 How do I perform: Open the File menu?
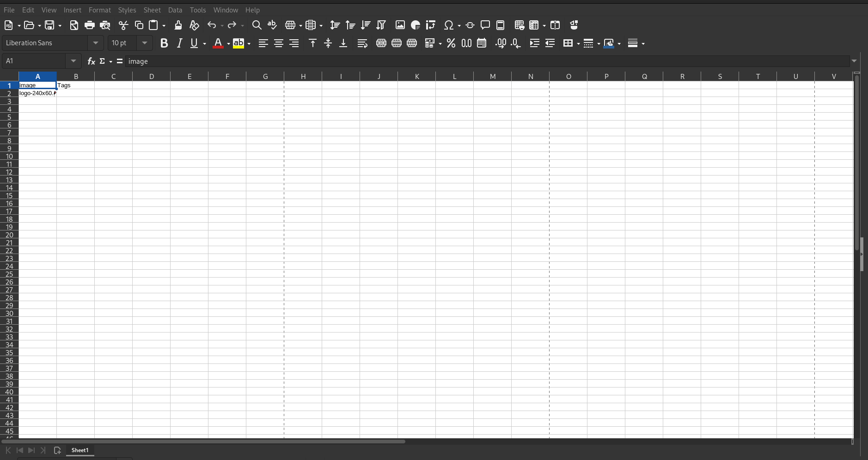tap(9, 10)
